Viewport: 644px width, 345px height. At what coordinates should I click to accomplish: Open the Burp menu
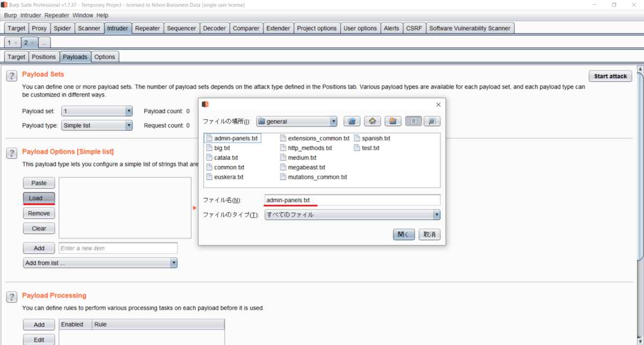coord(11,15)
